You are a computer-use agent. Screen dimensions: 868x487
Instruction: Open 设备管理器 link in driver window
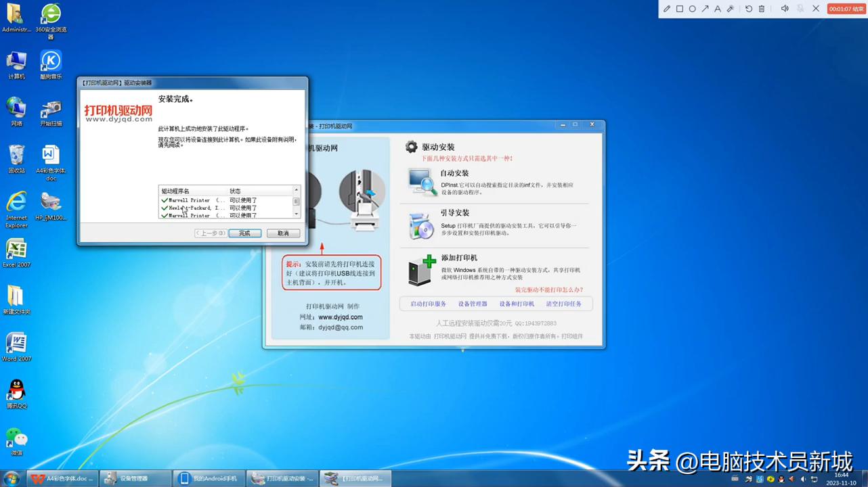pyautogui.click(x=473, y=304)
